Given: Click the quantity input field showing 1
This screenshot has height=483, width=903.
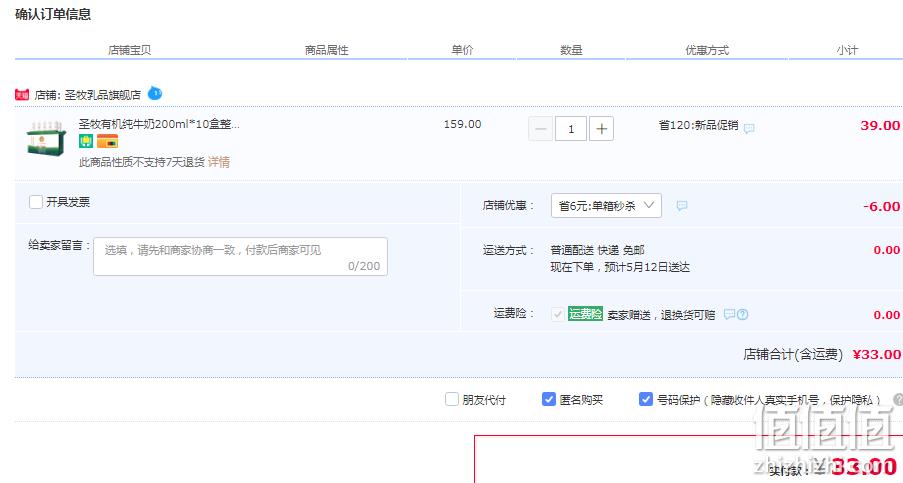Looking at the screenshot, I should tap(571, 128).
